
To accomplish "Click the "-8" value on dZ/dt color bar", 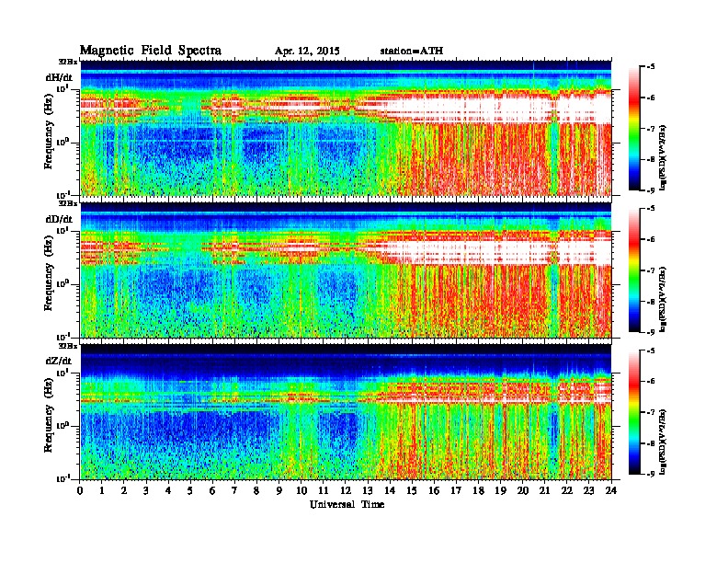I will 651,443.
